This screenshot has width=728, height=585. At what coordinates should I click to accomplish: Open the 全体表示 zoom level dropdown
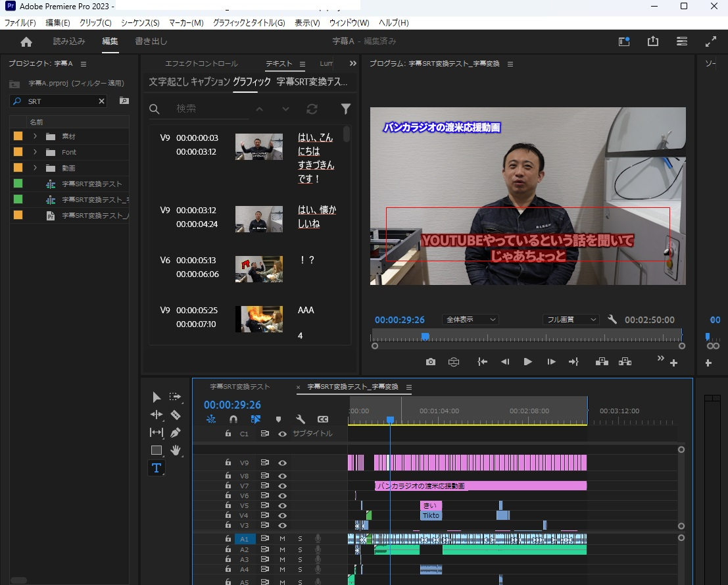click(x=470, y=320)
